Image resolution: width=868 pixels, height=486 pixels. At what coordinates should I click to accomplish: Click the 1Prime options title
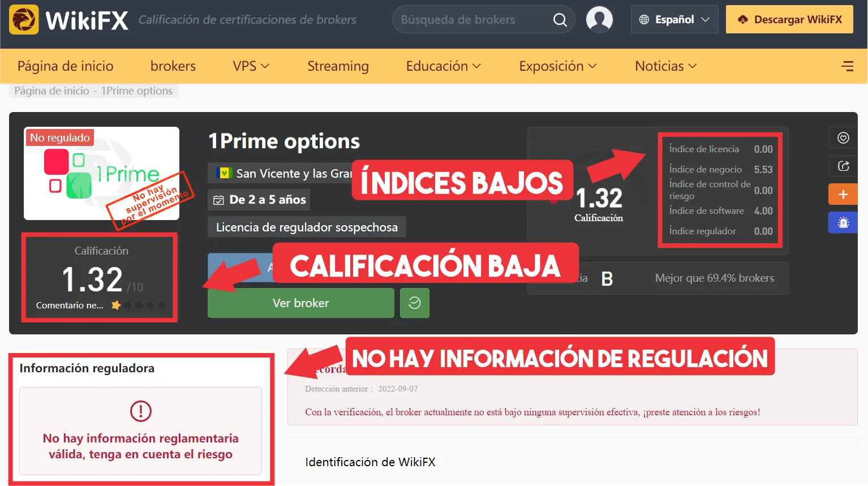pyautogui.click(x=284, y=141)
